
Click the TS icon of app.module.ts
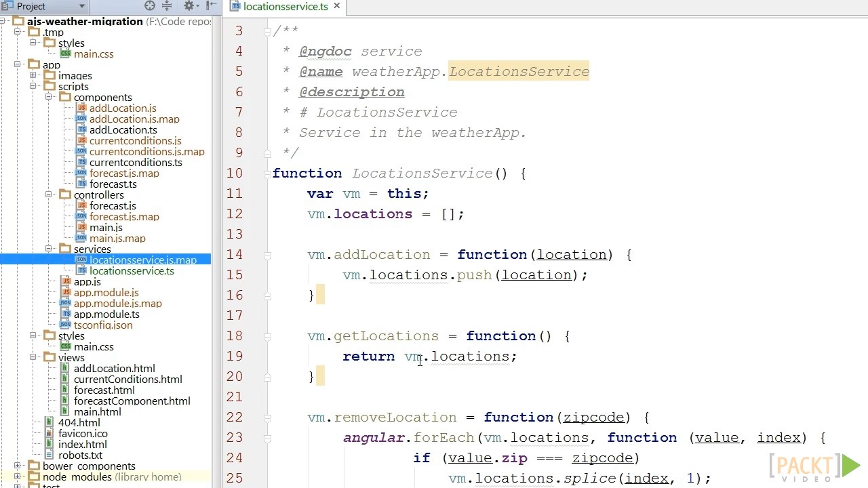[x=66, y=314]
